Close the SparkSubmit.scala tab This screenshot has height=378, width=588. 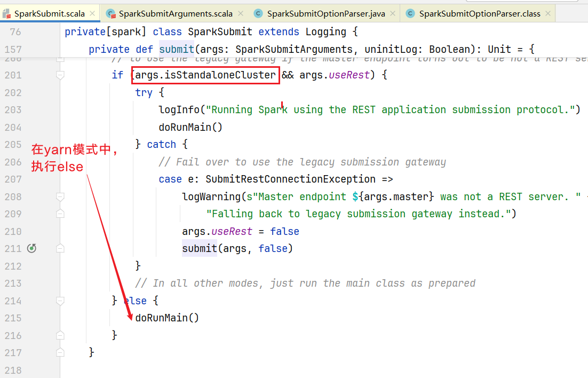tap(92, 14)
